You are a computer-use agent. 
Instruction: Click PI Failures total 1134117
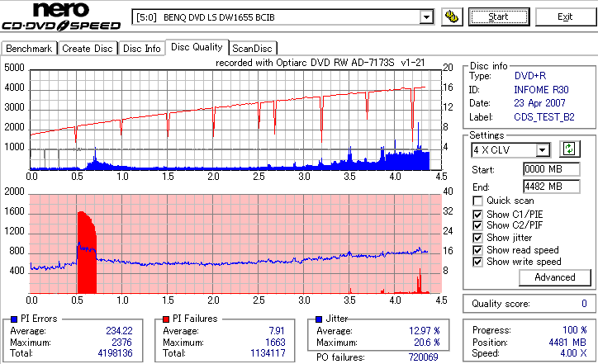pyautogui.click(x=268, y=353)
